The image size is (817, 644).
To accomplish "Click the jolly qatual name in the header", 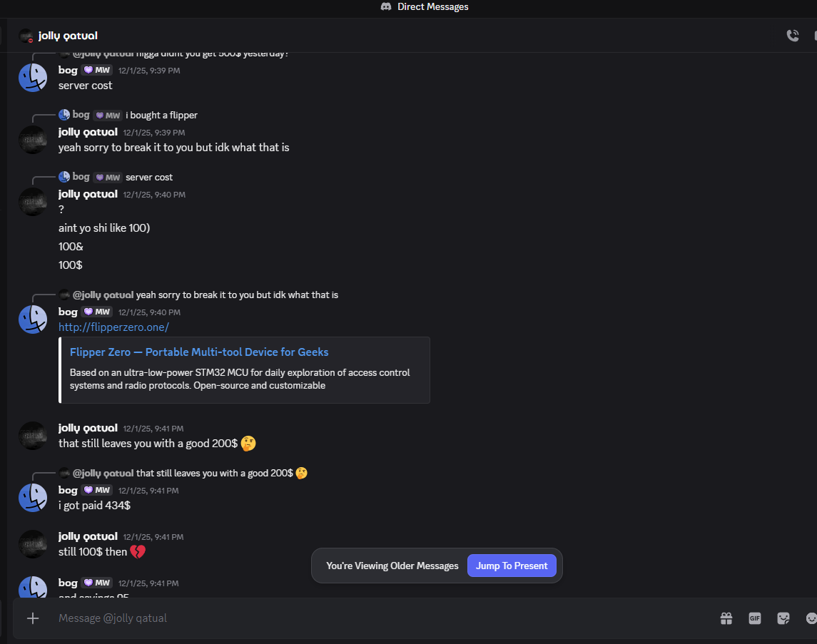I will 68,36.
